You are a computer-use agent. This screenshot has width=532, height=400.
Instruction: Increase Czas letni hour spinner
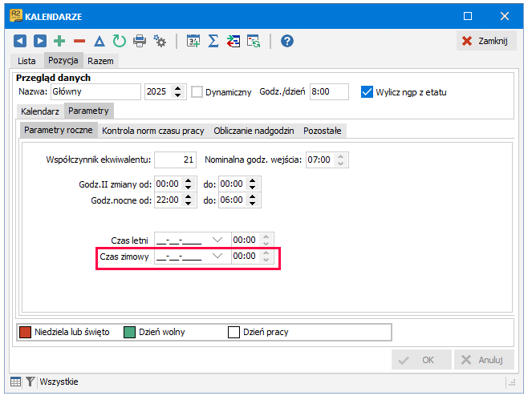(266, 236)
